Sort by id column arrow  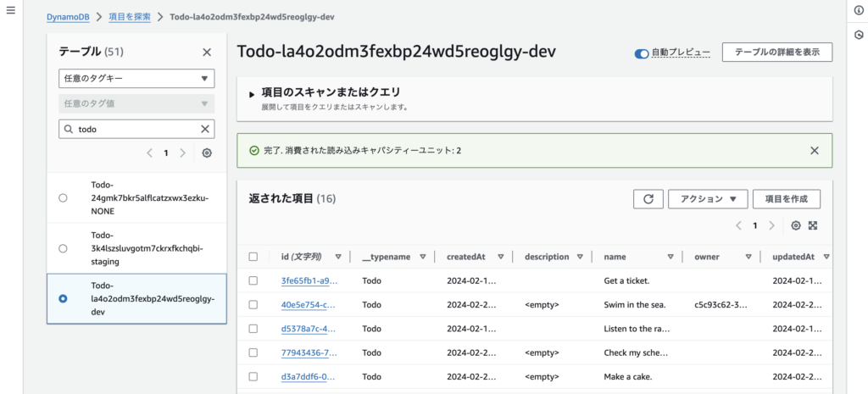(338, 257)
